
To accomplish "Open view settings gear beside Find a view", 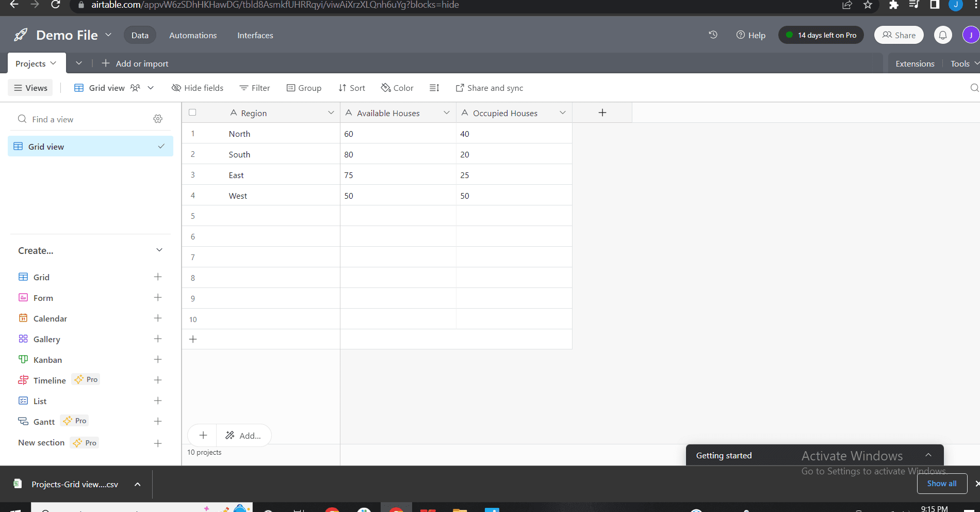I will (x=158, y=119).
